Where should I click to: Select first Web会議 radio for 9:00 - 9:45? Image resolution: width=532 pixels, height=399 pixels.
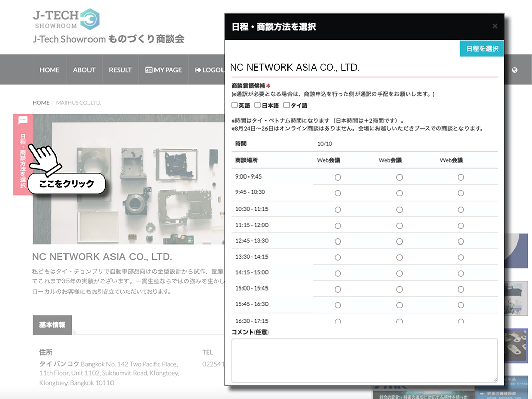pyautogui.click(x=338, y=177)
